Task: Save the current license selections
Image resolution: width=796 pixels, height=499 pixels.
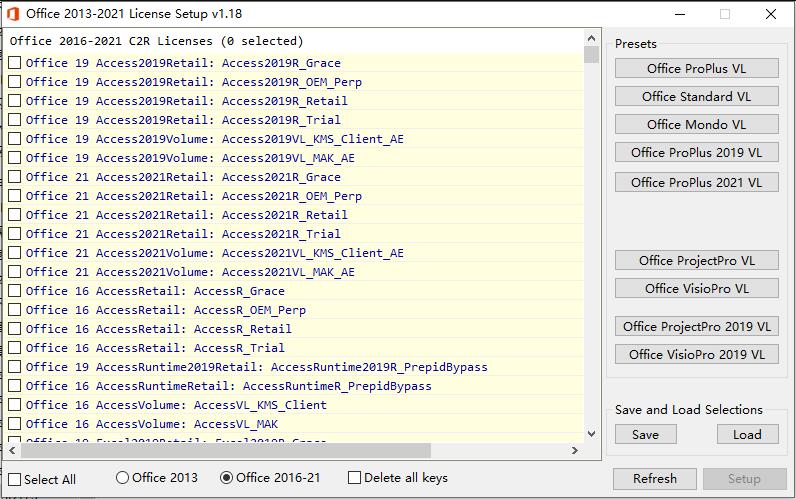Action: [x=646, y=435]
